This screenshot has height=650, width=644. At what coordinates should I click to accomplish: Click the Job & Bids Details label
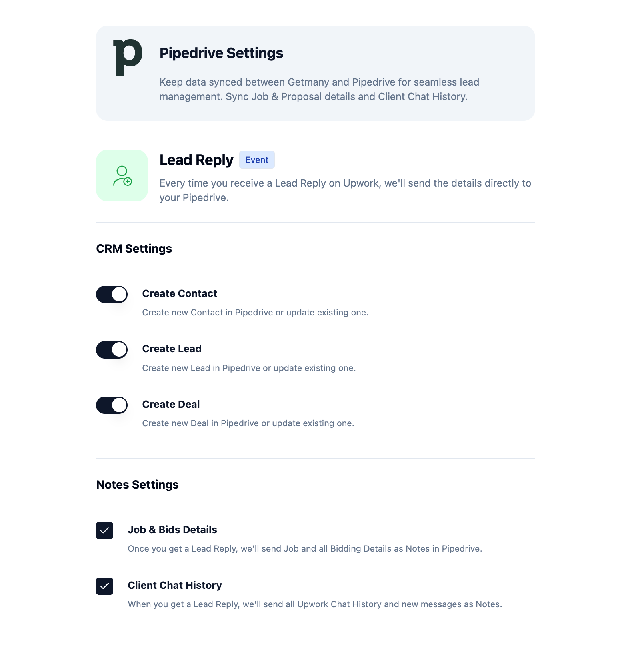[172, 530]
